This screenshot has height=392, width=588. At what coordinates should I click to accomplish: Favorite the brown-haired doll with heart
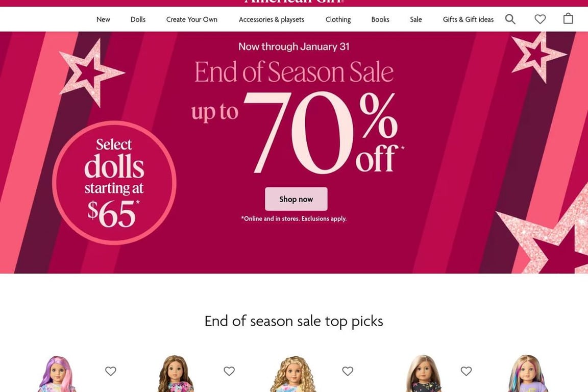point(229,371)
